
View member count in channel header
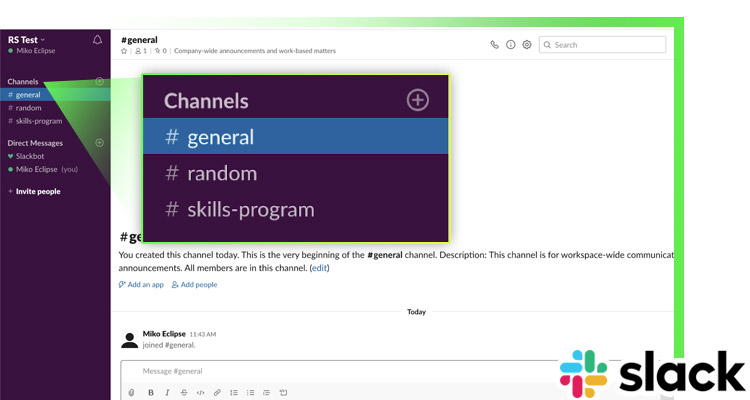tap(141, 51)
